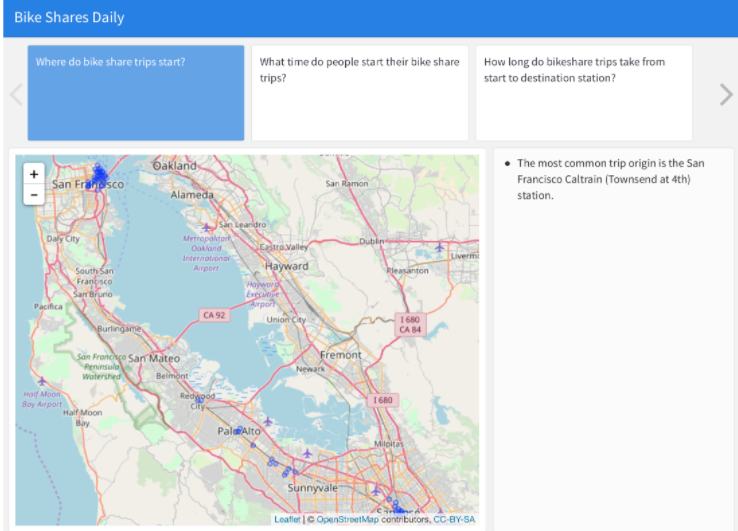Click the CA 92 highway shield
This screenshot has width=738, height=531.
click(x=214, y=315)
